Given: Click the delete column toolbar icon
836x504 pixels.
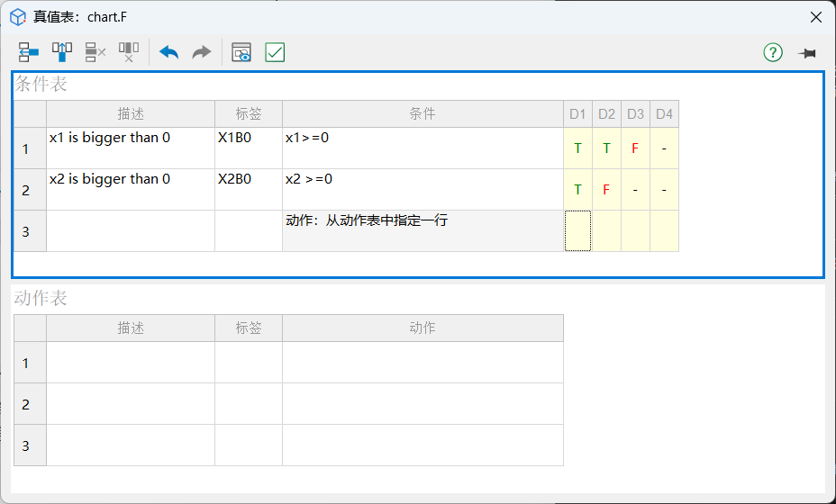Looking at the screenshot, I should coord(129,52).
